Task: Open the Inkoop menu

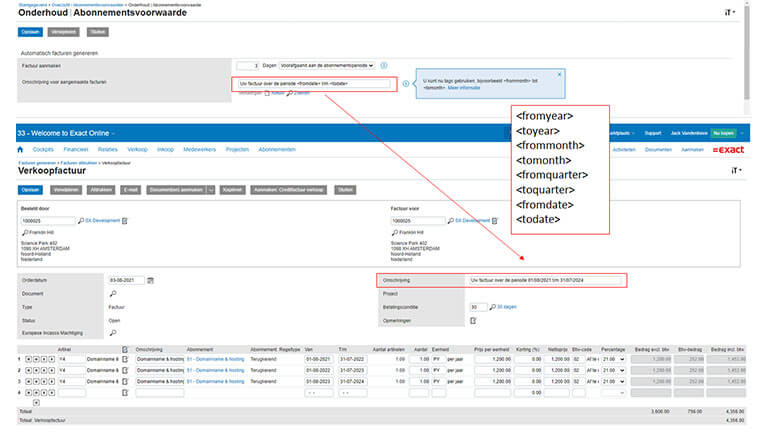Action: (x=166, y=149)
